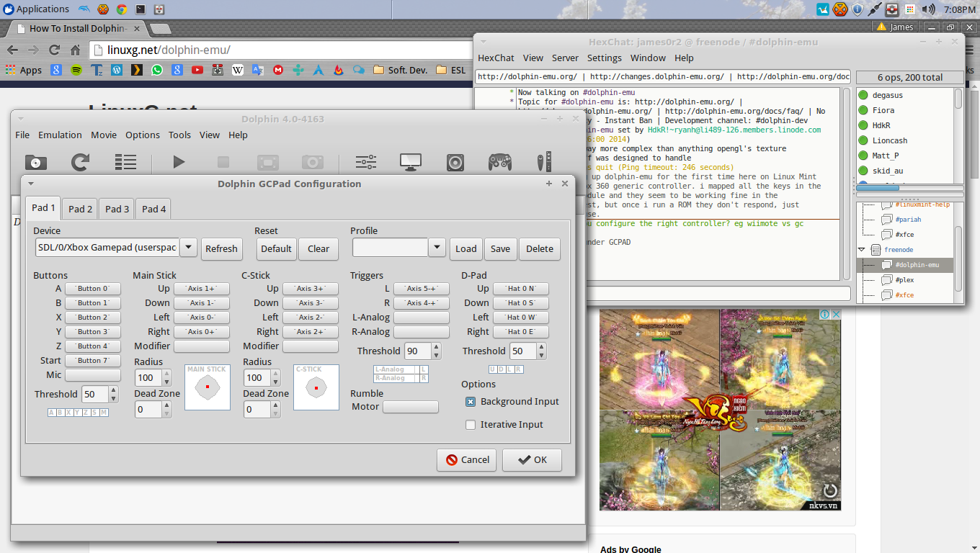The height and width of the screenshot is (553, 980).
Task: Open the WhatsApp bookmark icon
Action: 157,70
